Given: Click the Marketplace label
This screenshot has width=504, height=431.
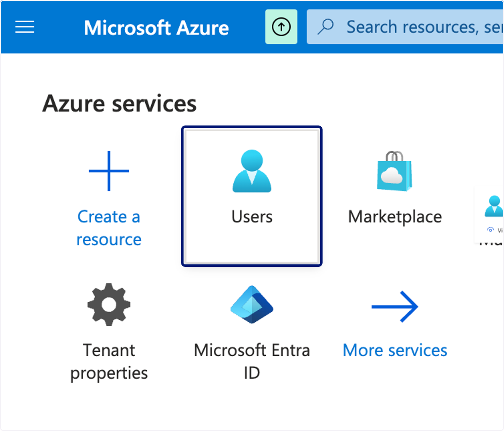Looking at the screenshot, I should 395,217.
